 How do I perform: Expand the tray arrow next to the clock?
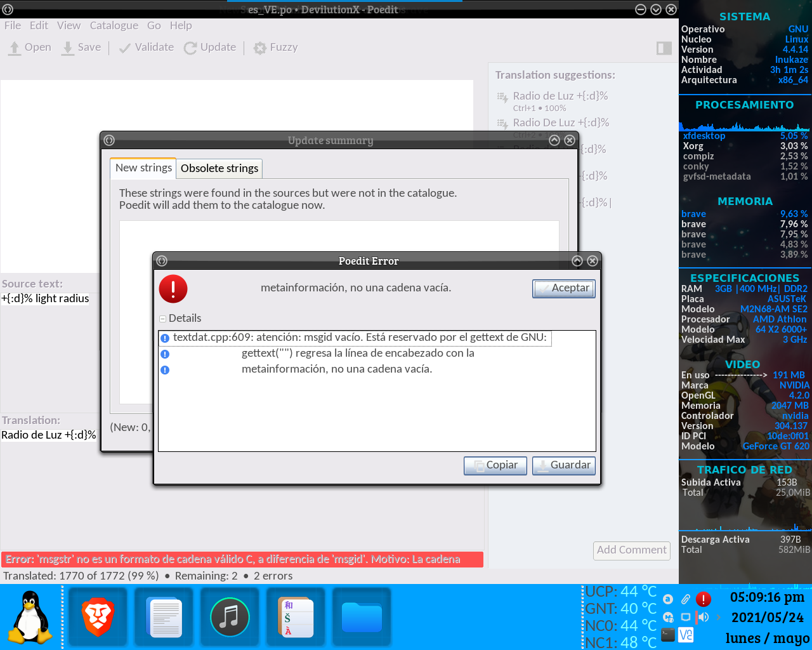click(717, 616)
